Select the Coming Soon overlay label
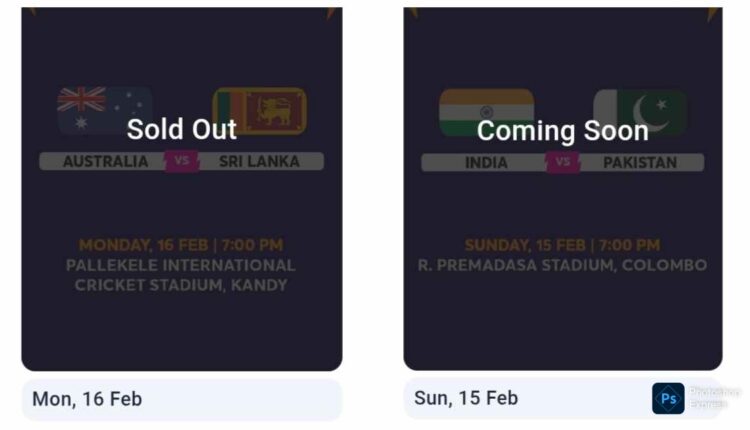The height and width of the screenshot is (430, 750). [562, 130]
